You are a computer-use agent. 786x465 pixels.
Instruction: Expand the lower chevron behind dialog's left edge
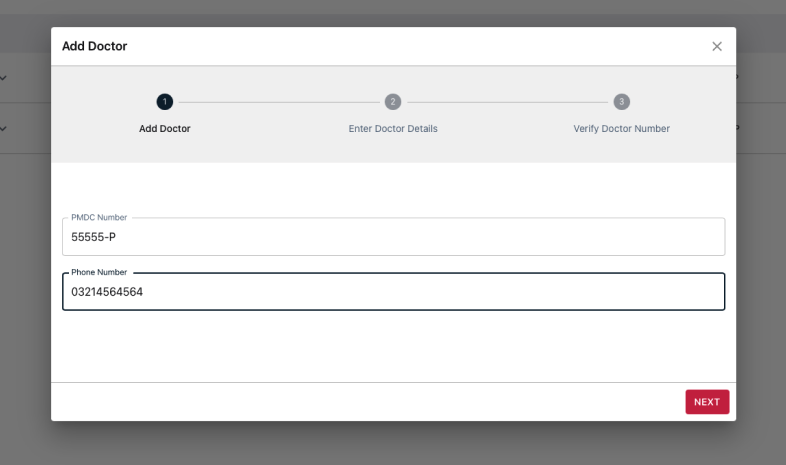click(x=3, y=129)
